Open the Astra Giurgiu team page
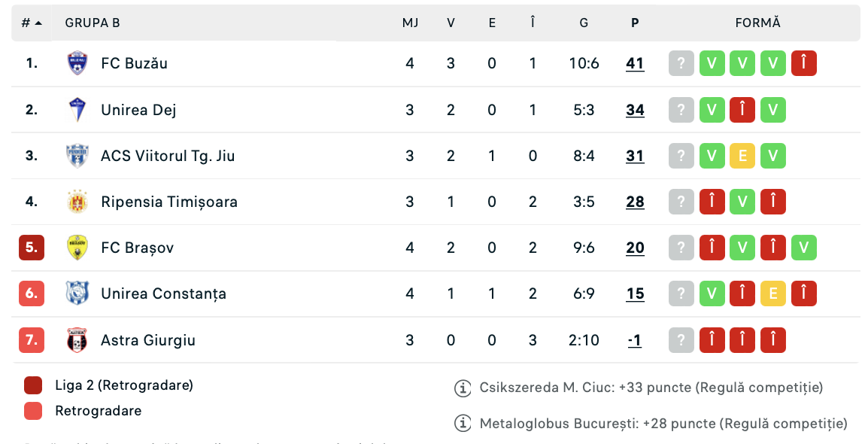Image resolution: width=868 pixels, height=444 pixels. click(148, 340)
